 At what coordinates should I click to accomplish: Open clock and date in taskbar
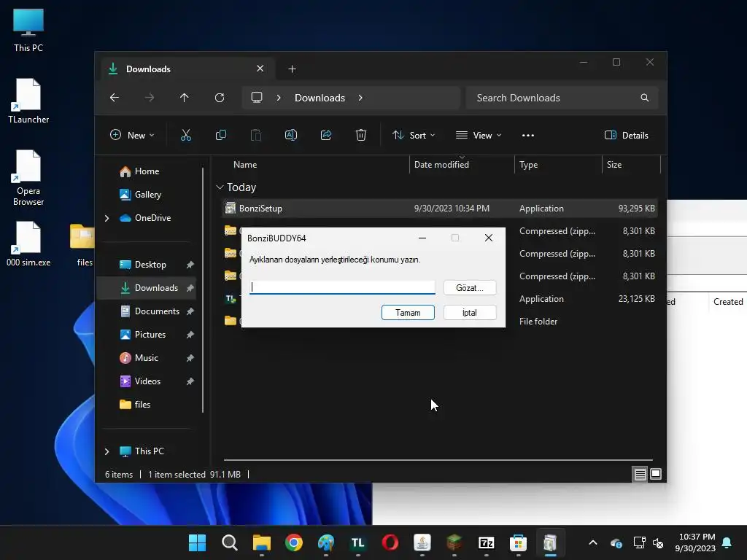(x=695, y=542)
